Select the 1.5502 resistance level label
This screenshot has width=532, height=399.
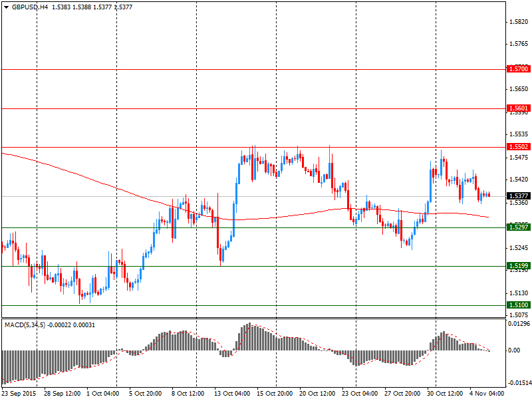pos(519,146)
